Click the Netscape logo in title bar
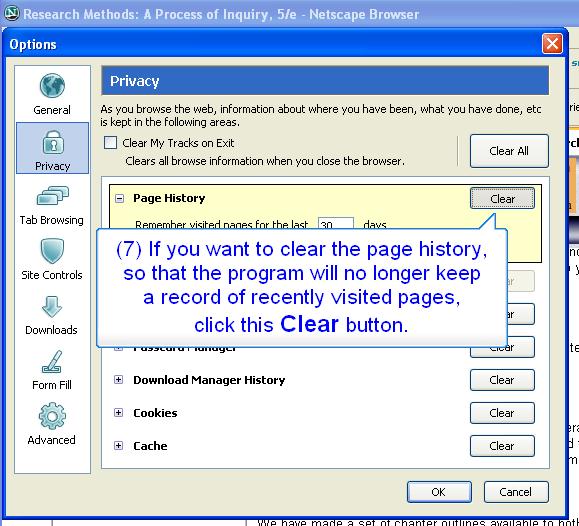The image size is (579, 526). 11,13
